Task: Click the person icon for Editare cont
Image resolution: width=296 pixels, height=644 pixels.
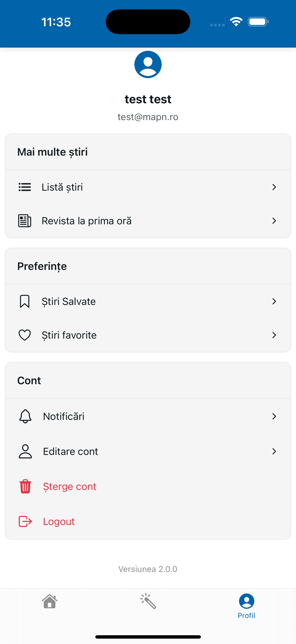Action: pyautogui.click(x=25, y=451)
